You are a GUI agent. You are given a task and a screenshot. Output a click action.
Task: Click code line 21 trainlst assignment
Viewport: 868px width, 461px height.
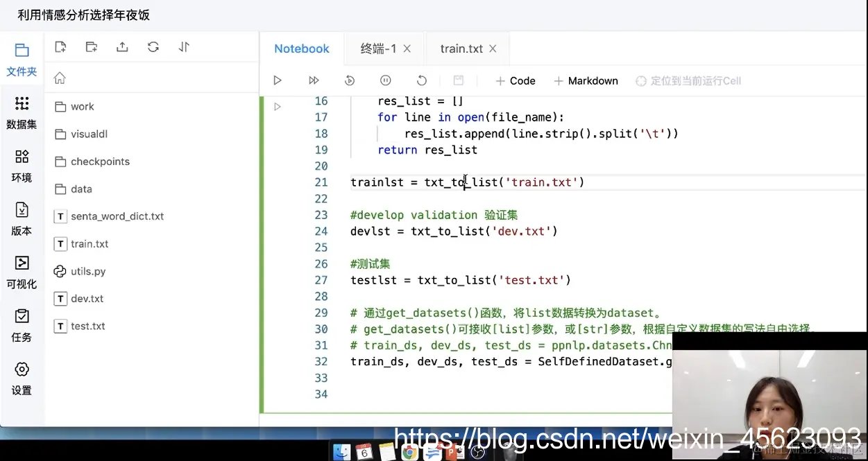[468, 182]
